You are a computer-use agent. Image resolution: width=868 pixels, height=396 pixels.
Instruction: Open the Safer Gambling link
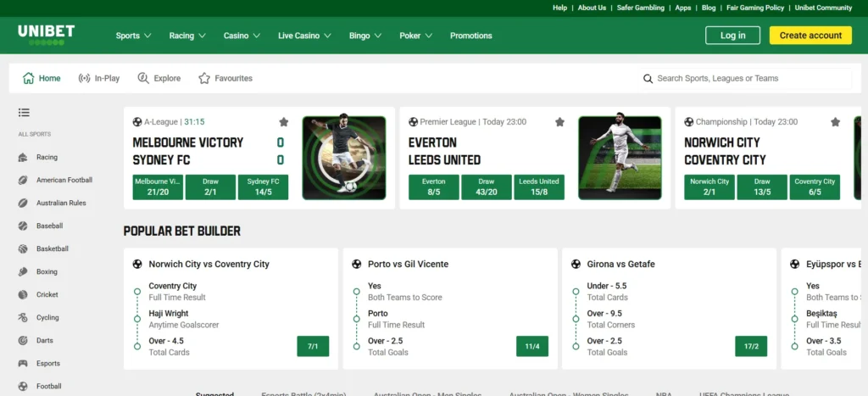641,8
